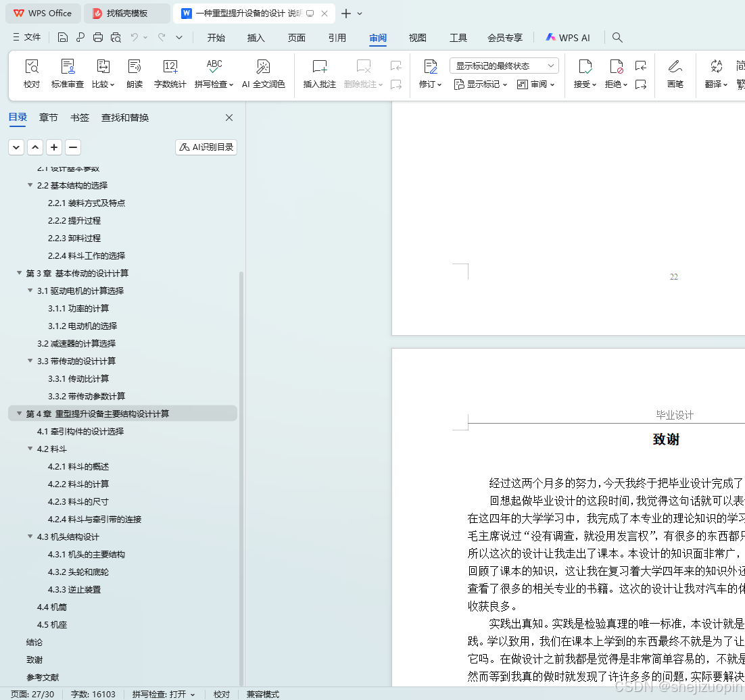
Task: Open 拼写检查 spell check options
Action: coord(214,74)
